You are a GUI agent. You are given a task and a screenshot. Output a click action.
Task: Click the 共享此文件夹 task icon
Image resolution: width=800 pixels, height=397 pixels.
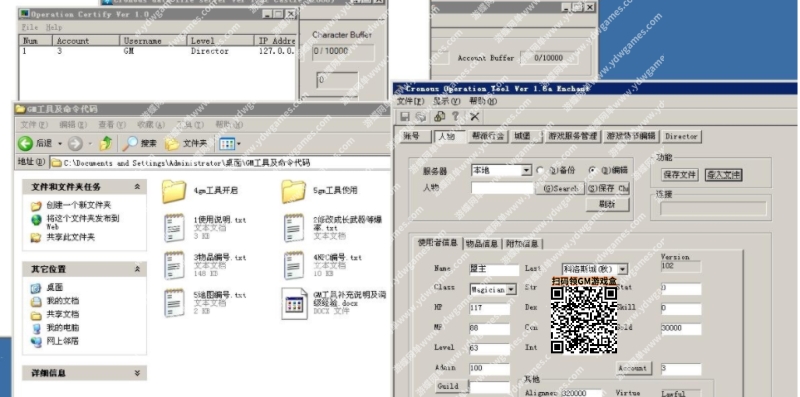pyautogui.click(x=36, y=237)
